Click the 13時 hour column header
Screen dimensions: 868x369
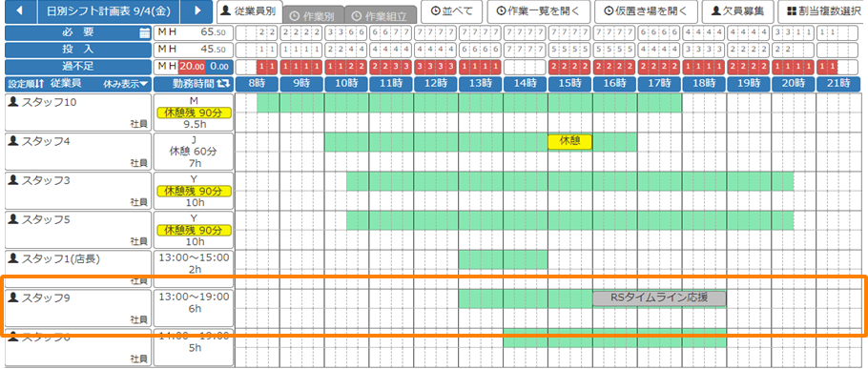(x=481, y=84)
